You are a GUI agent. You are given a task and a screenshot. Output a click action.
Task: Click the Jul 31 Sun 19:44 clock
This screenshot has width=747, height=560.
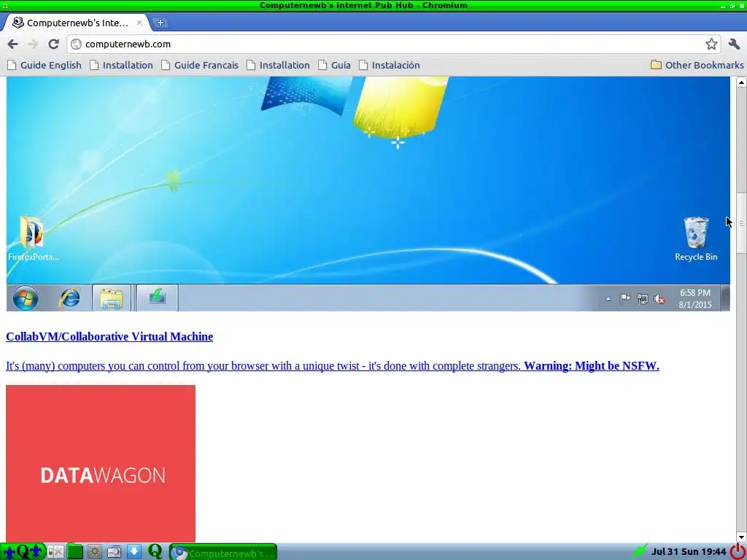(x=689, y=551)
